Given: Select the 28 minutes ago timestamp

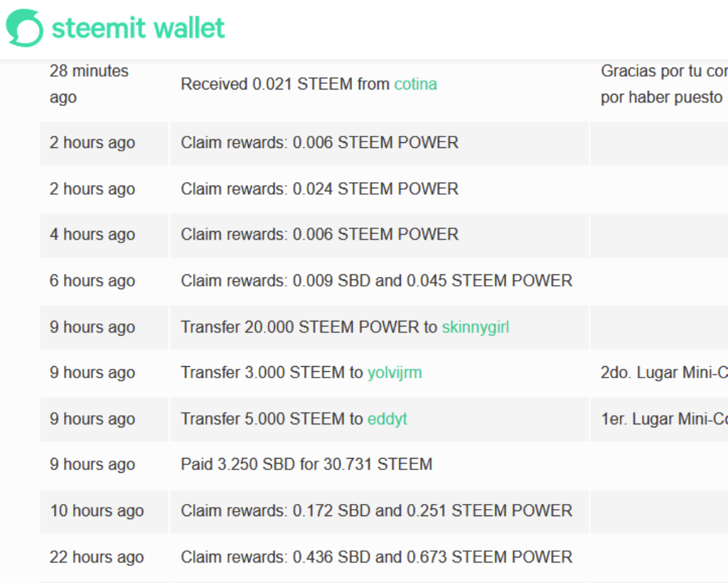Looking at the screenshot, I should 89,84.
